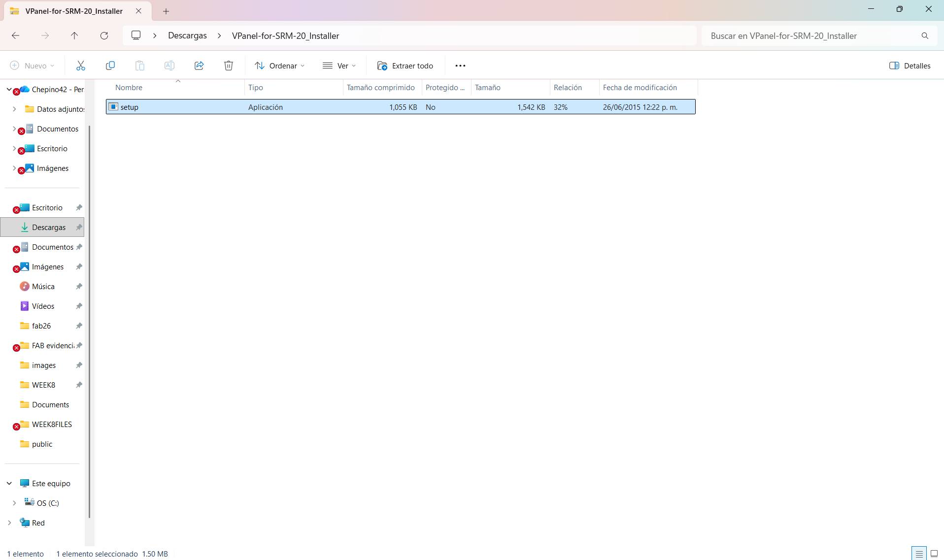Screen dimensions: 944x560
Task: Click the Share icon in the toolbar
Action: (x=199, y=66)
